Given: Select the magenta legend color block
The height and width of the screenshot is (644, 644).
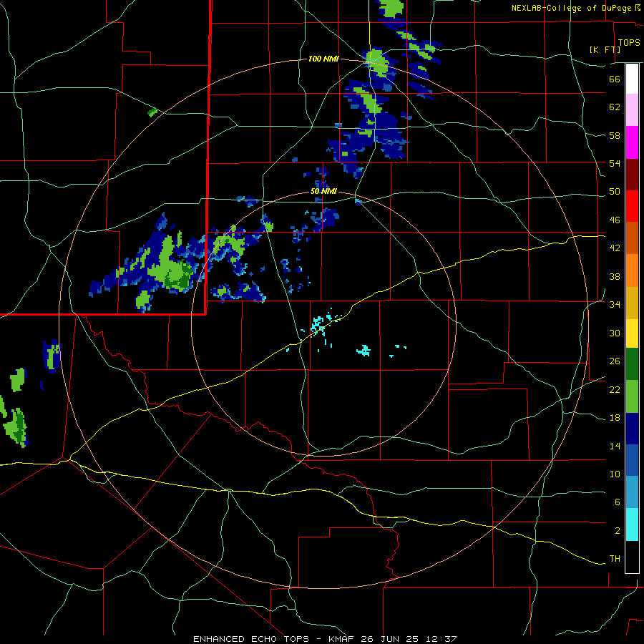Looking at the screenshot, I should click(x=632, y=142).
